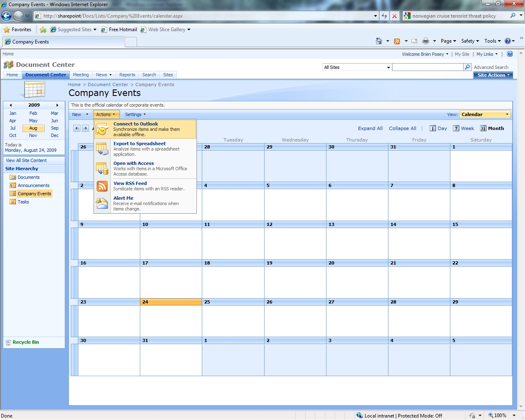Click the Month view icon
Image resolution: width=525 pixels, height=420 pixels.
tap(483, 128)
